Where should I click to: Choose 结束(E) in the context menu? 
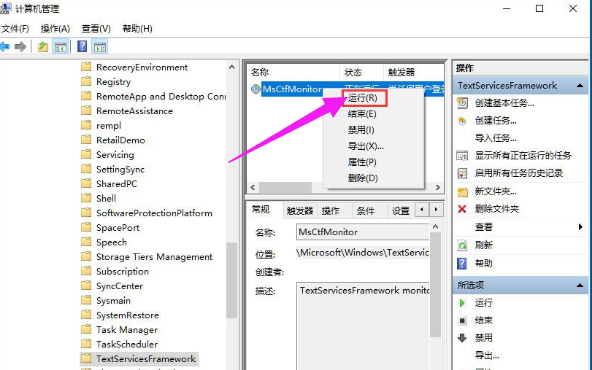click(362, 114)
